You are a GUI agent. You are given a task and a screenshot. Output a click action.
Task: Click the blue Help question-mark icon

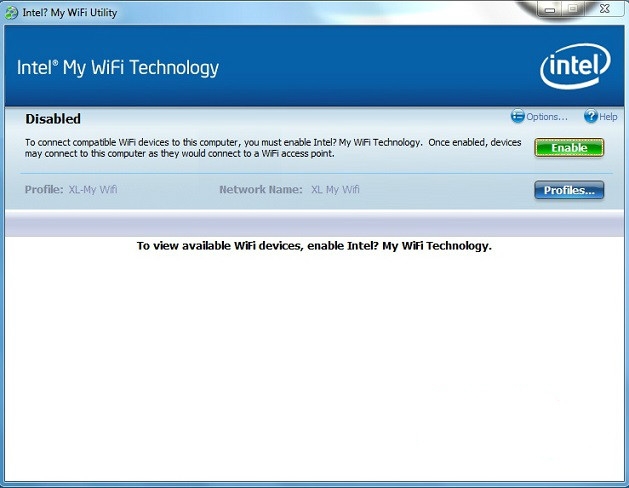[591, 116]
